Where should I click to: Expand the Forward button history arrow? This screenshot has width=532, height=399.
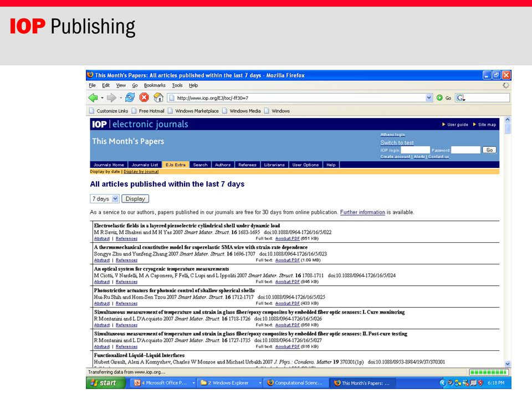(x=120, y=98)
